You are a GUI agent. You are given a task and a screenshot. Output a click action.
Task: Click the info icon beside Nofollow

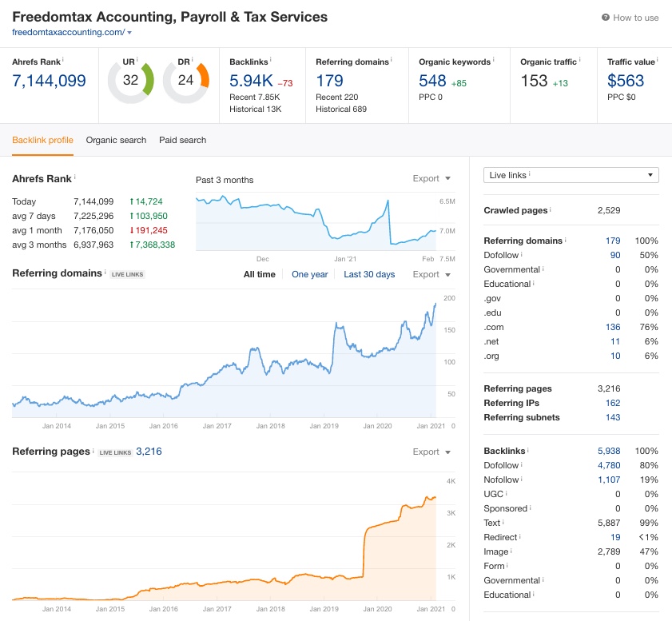click(522, 478)
